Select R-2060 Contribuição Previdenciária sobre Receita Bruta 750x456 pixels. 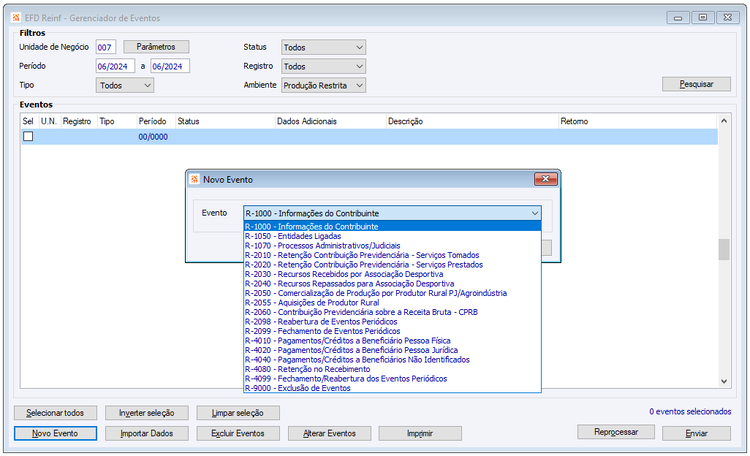tap(392, 312)
